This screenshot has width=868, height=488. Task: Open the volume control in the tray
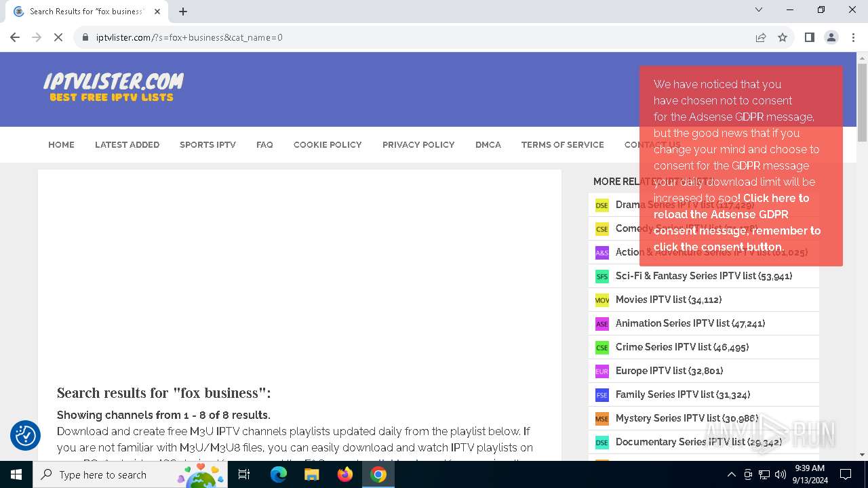(x=781, y=474)
